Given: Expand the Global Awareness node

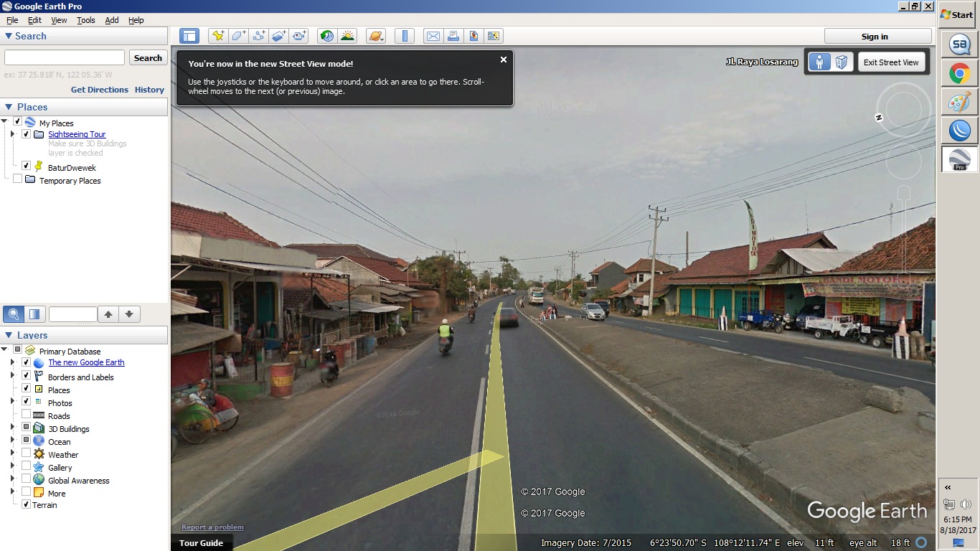Looking at the screenshot, I should pos(12,479).
